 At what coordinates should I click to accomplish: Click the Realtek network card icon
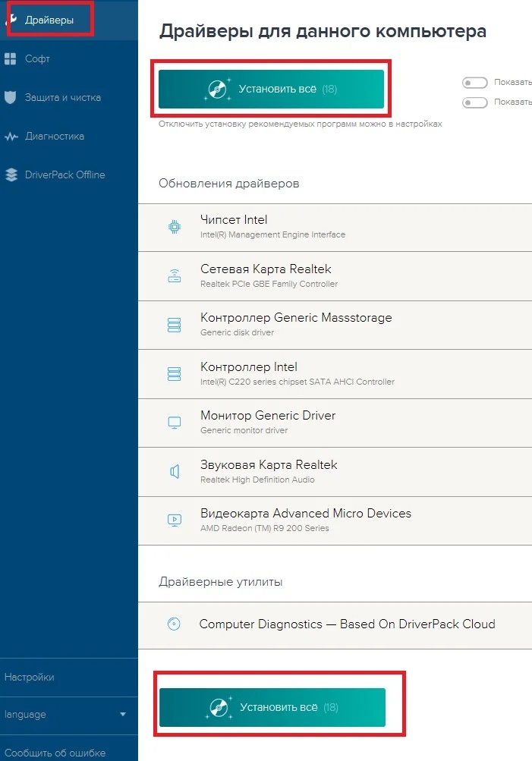(175, 275)
